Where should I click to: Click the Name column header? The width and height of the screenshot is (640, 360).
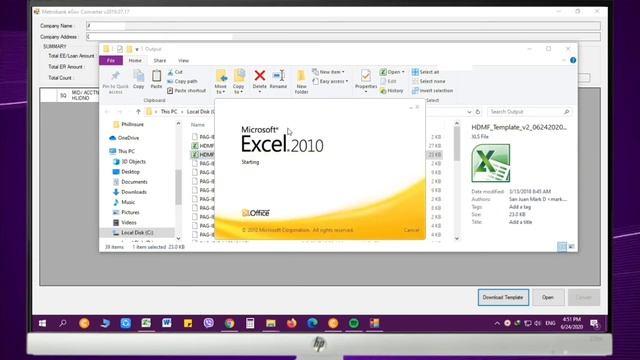tap(198, 124)
